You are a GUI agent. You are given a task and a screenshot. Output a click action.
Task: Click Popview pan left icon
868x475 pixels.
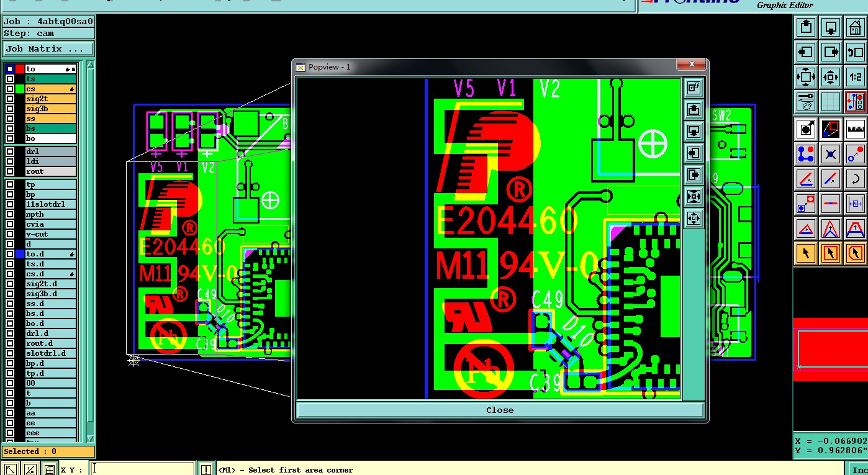pos(694,153)
